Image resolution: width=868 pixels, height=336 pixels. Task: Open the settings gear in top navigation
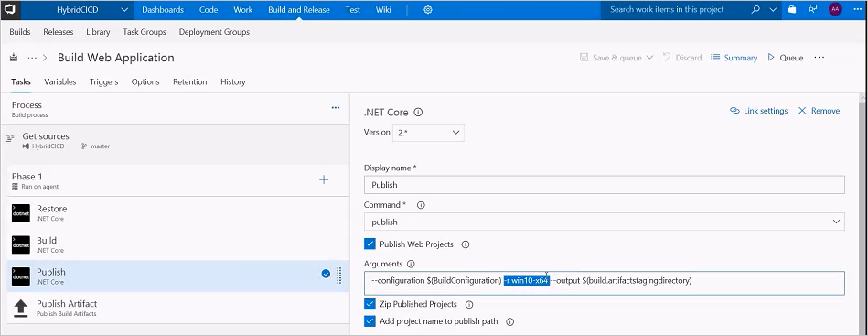(428, 10)
